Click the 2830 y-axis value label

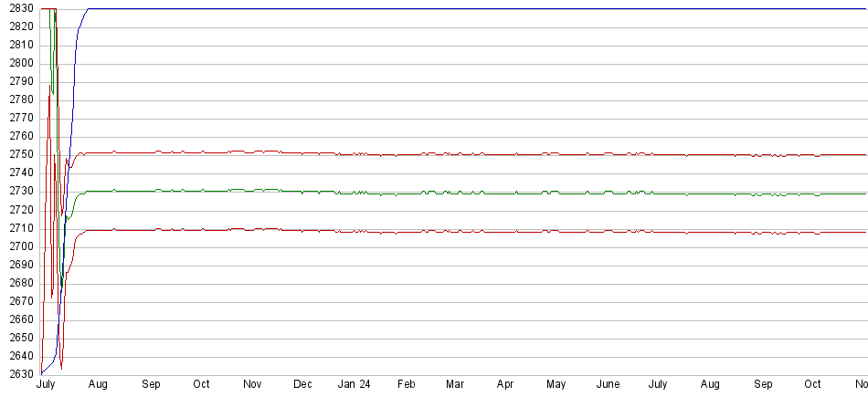click(x=22, y=8)
